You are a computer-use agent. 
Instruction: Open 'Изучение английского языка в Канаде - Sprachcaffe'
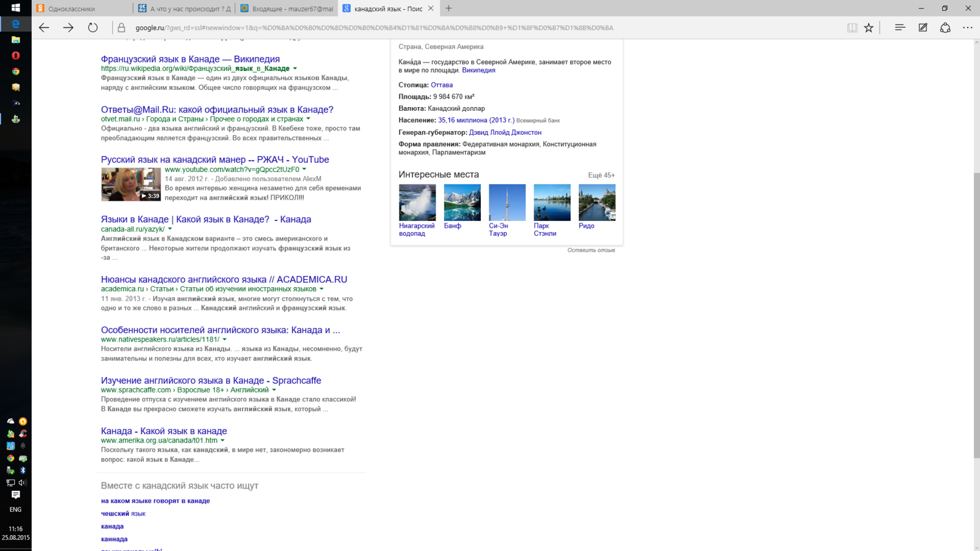click(211, 380)
